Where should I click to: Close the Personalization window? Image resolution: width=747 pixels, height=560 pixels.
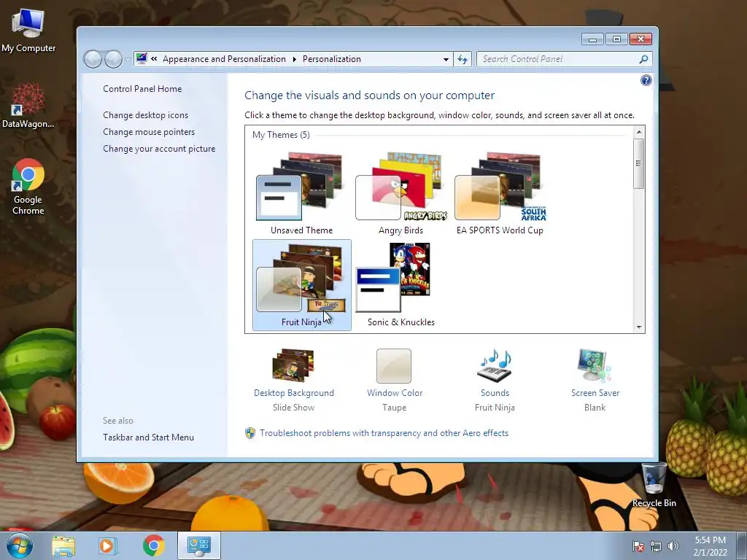[x=640, y=39]
